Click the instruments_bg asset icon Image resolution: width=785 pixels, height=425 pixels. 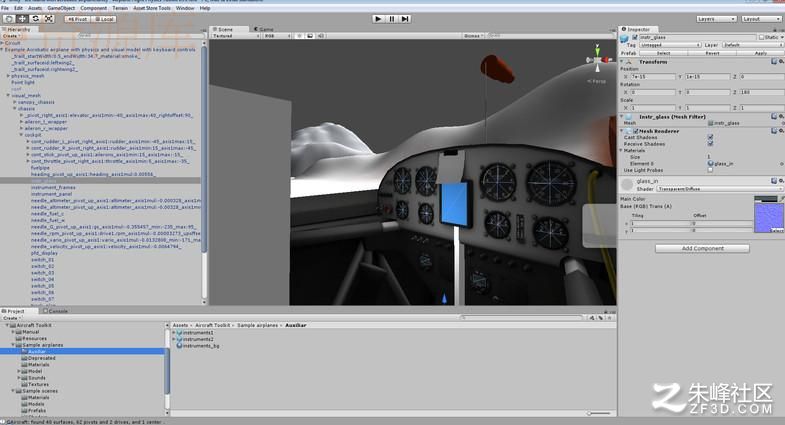point(179,346)
